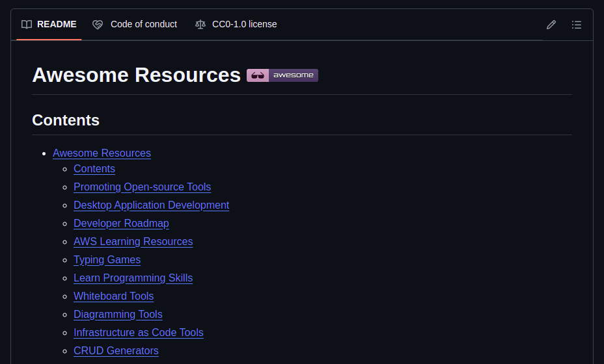Visit the Diagramming Tools link
Screen dimensions: 604x364
(x=118, y=315)
